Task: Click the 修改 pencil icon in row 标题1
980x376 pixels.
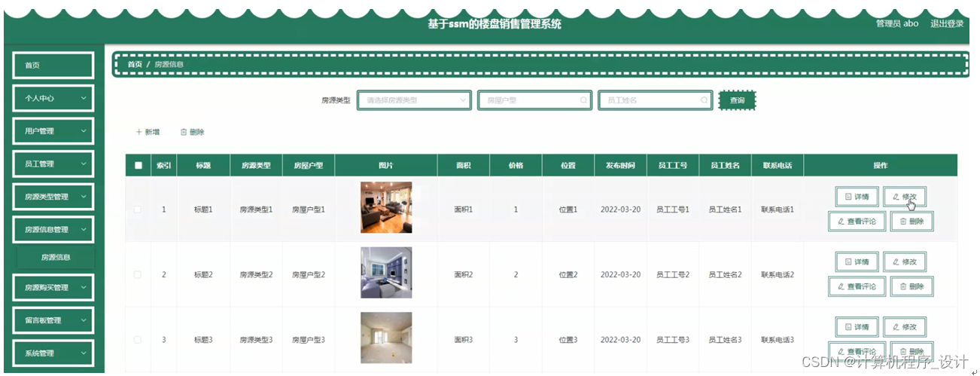Action: tap(896, 197)
